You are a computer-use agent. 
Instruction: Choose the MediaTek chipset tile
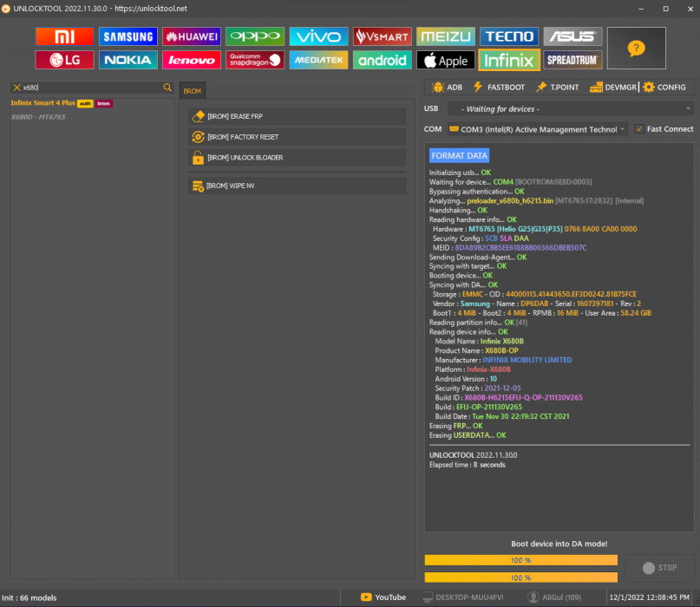tap(318, 60)
